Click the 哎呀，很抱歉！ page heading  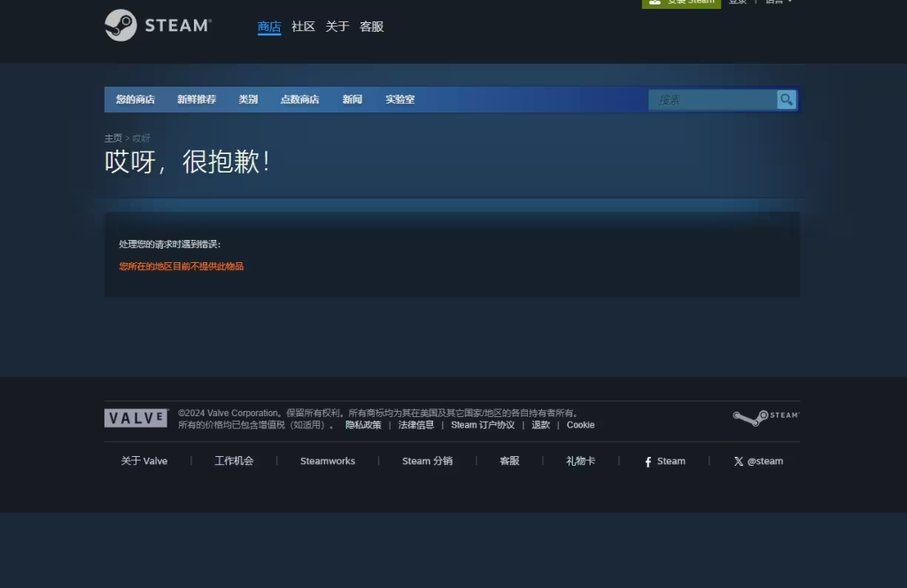click(x=188, y=161)
